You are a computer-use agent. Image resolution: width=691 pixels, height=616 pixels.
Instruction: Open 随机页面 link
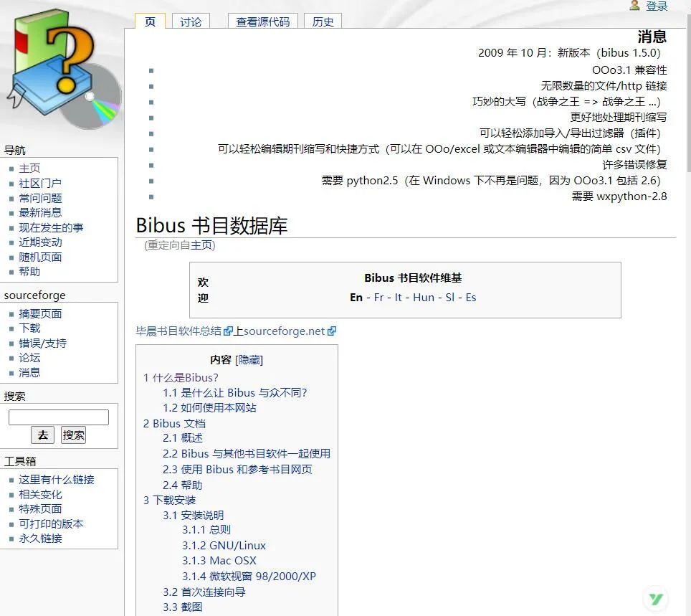click(x=40, y=257)
